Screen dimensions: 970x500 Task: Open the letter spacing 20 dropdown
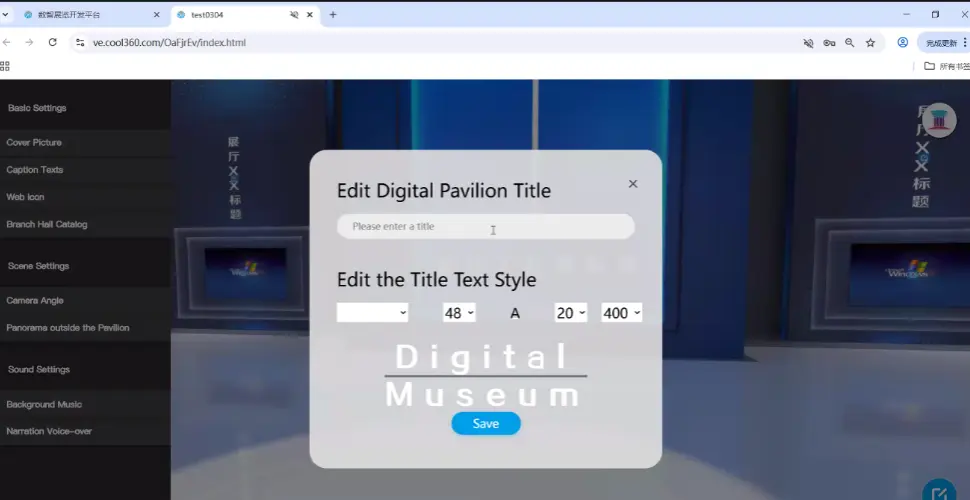tap(570, 313)
